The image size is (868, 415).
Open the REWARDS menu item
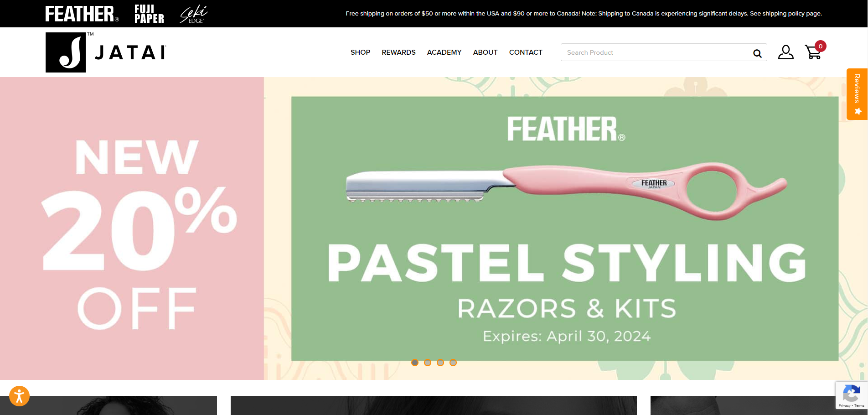click(398, 52)
